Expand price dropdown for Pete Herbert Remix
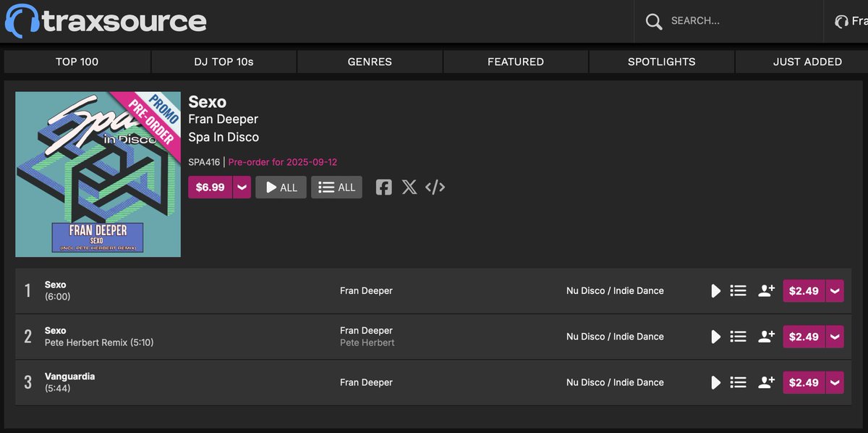 click(835, 337)
